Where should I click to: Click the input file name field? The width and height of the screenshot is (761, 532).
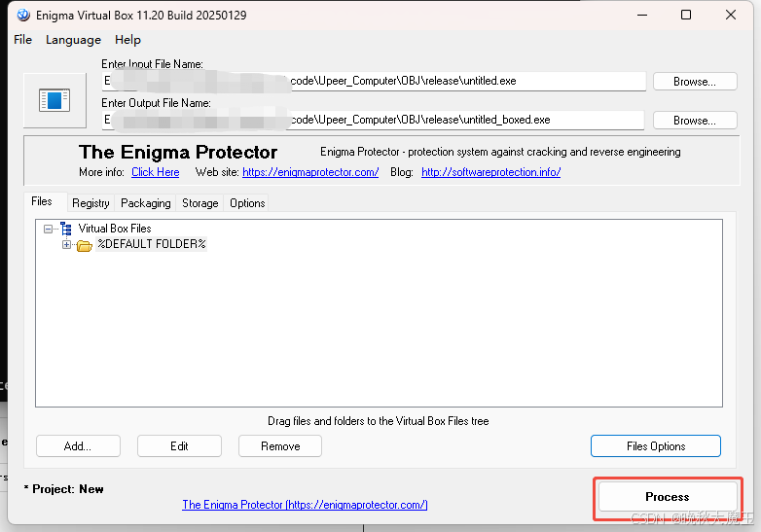(375, 81)
